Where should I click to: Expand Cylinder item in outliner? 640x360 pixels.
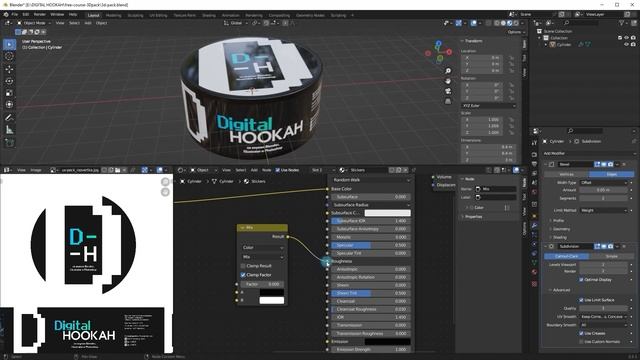[x=546, y=44]
